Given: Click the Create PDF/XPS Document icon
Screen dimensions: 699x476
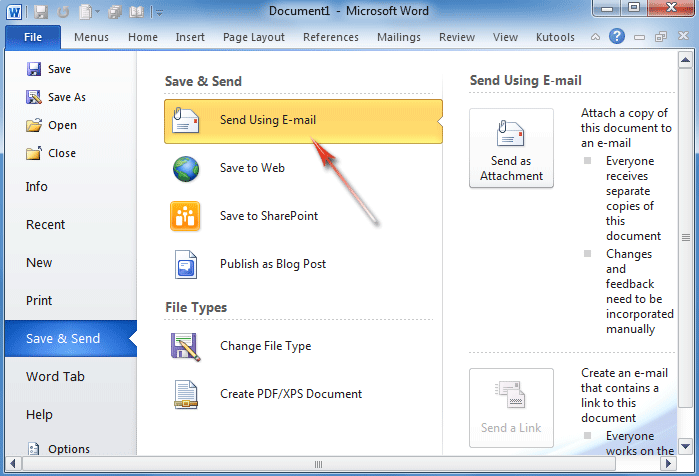Looking at the screenshot, I should click(x=186, y=394).
